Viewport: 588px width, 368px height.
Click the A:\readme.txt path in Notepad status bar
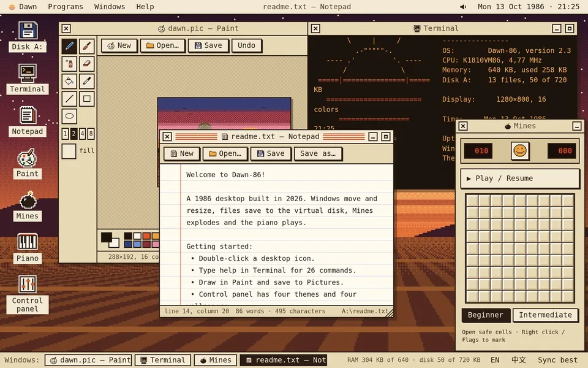364,312
